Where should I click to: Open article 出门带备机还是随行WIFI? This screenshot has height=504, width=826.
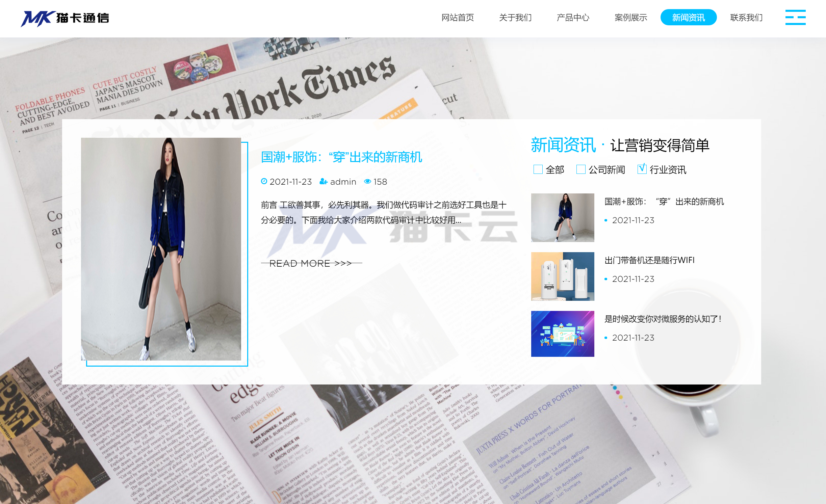coord(649,260)
